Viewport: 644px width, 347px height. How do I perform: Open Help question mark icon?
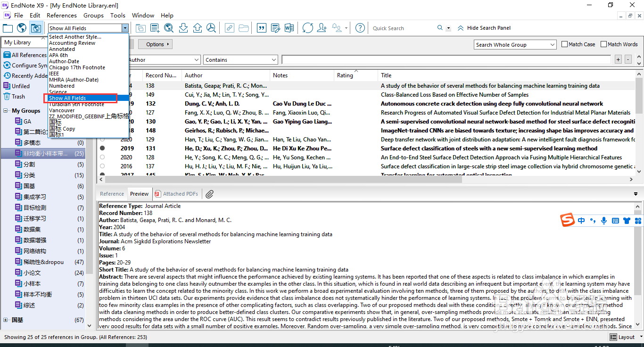pos(360,28)
